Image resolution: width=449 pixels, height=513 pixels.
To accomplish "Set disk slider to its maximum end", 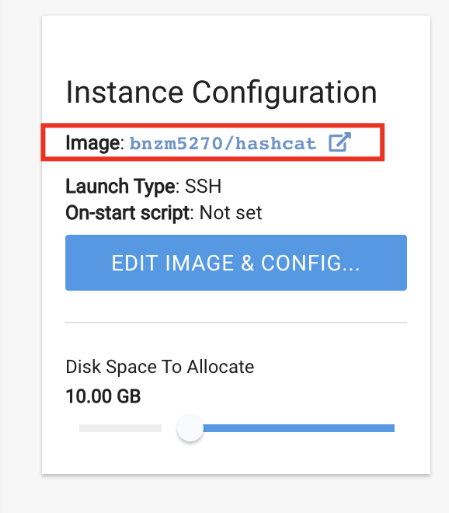I will (393, 428).
